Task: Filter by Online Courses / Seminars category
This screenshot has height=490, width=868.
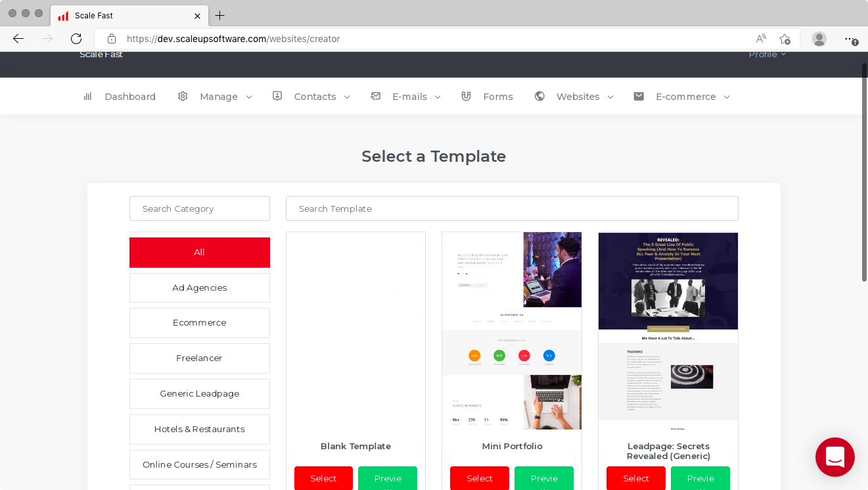Action: tap(200, 465)
